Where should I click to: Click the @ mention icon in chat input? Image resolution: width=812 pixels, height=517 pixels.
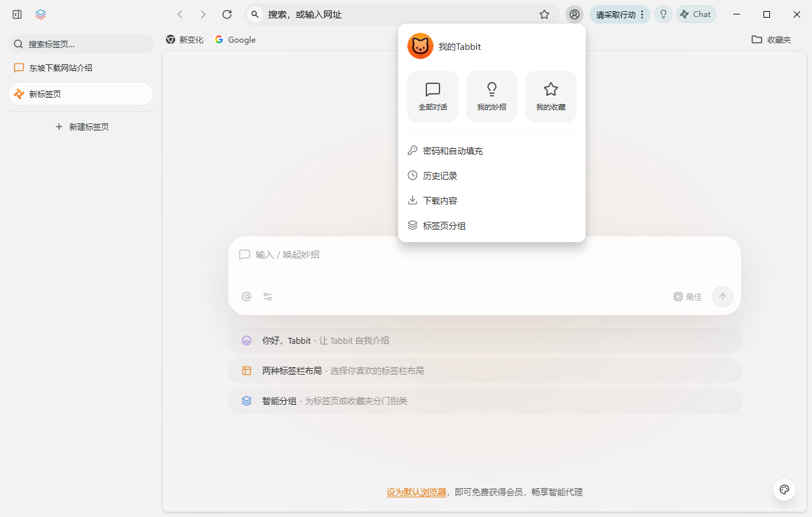(246, 296)
